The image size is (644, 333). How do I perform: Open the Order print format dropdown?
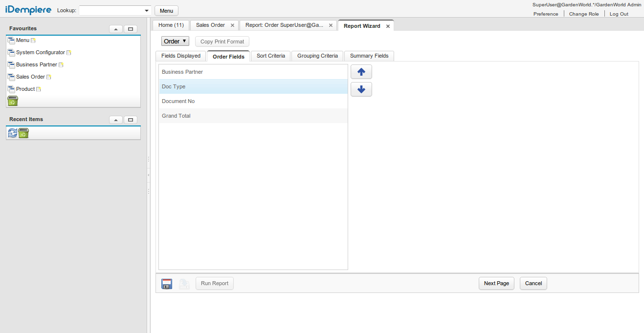point(175,42)
